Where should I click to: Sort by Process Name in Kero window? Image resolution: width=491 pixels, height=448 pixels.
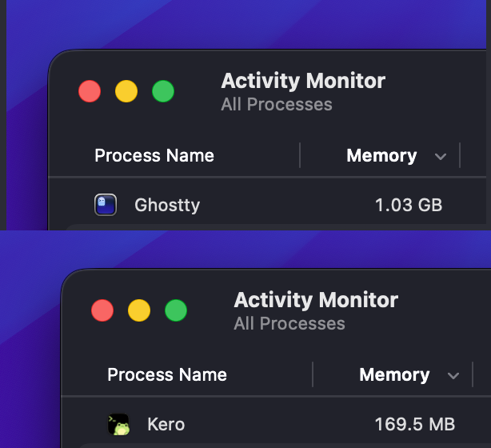pyautogui.click(x=167, y=374)
